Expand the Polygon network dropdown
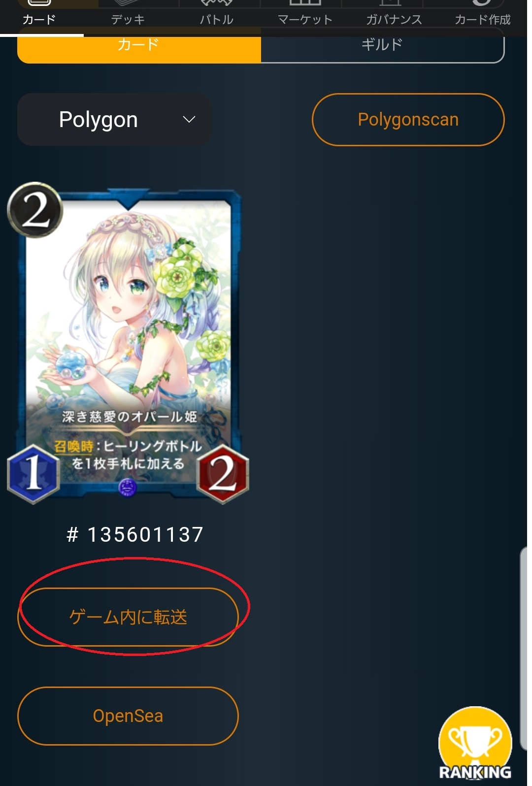The image size is (532, 786). click(x=115, y=120)
